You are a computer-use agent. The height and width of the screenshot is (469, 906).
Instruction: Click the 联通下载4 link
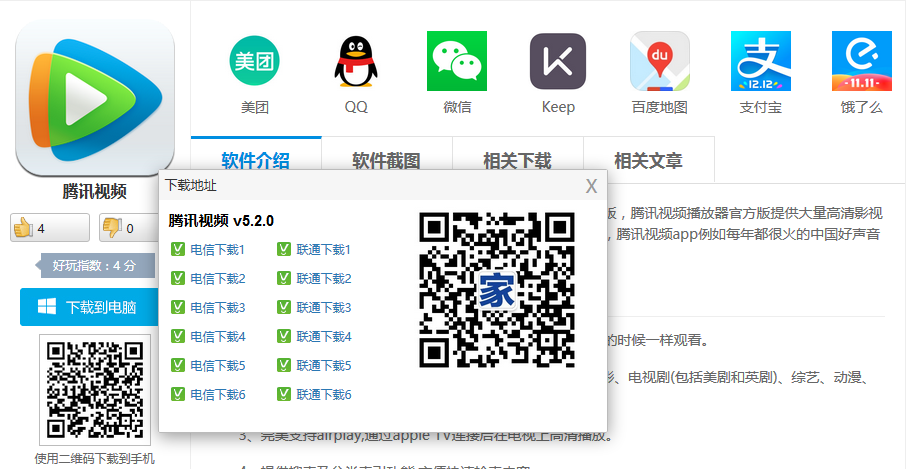[324, 336]
